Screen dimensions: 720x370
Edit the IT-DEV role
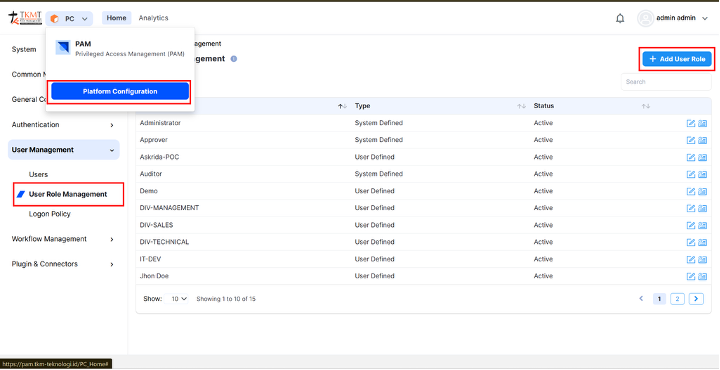691,259
